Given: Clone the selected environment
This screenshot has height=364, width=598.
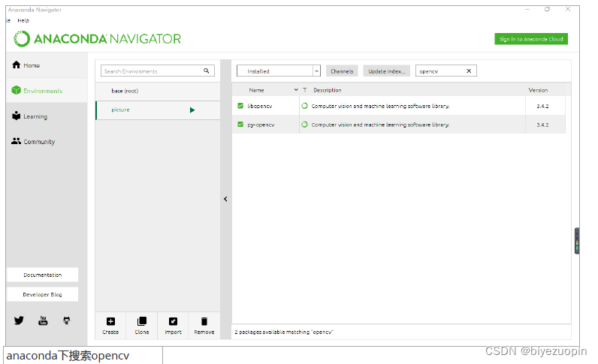Looking at the screenshot, I should (x=142, y=326).
